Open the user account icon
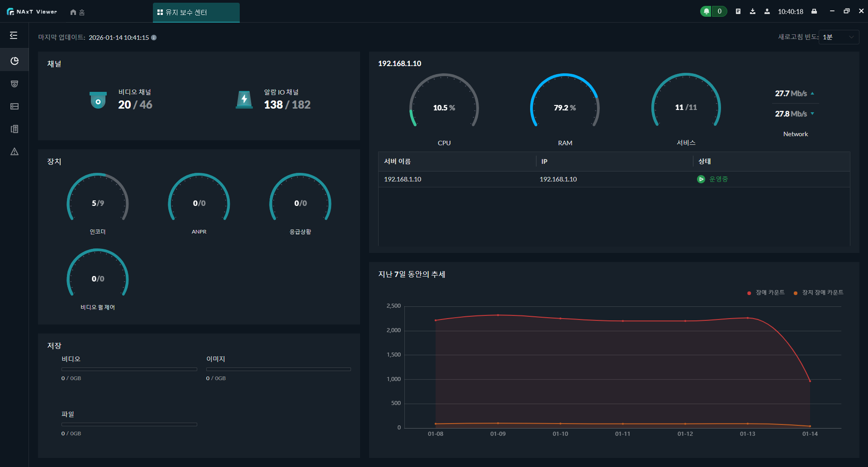This screenshot has height=467, width=868. pos(767,11)
